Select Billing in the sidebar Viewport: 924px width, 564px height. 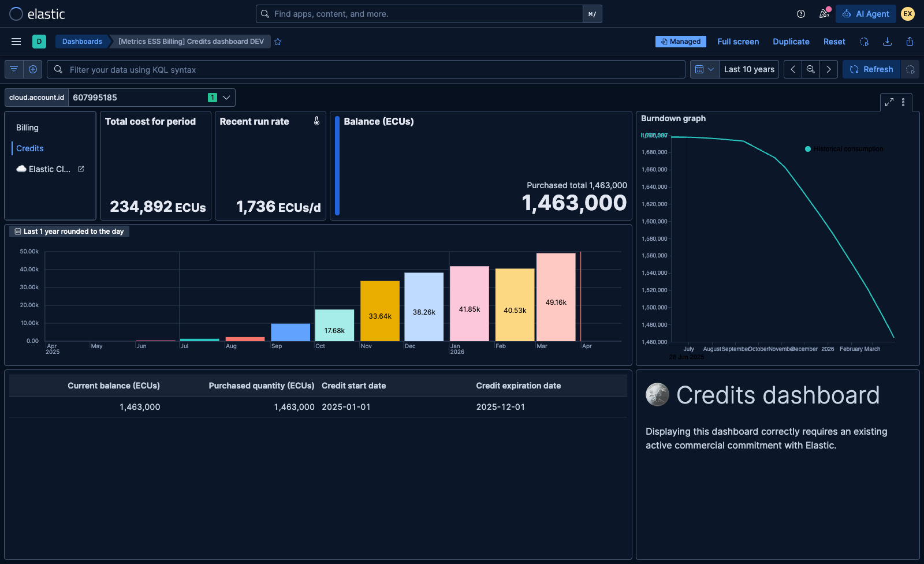coord(27,127)
